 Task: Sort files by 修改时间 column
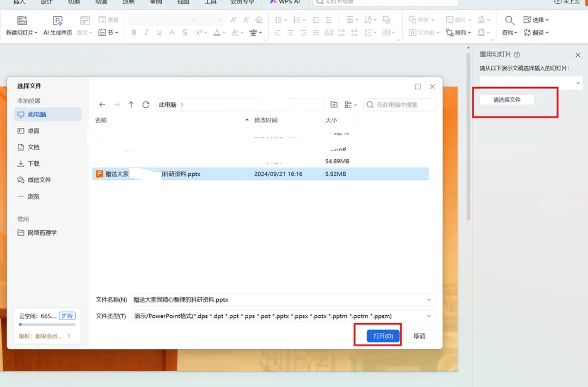pos(266,120)
